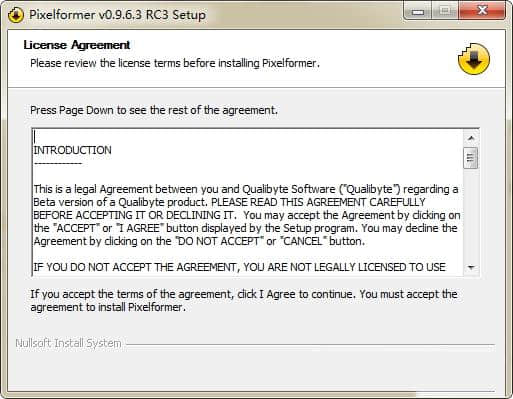Minimize the Pixelformer Setup window
513x399 pixels.
pyautogui.click(x=418, y=11)
